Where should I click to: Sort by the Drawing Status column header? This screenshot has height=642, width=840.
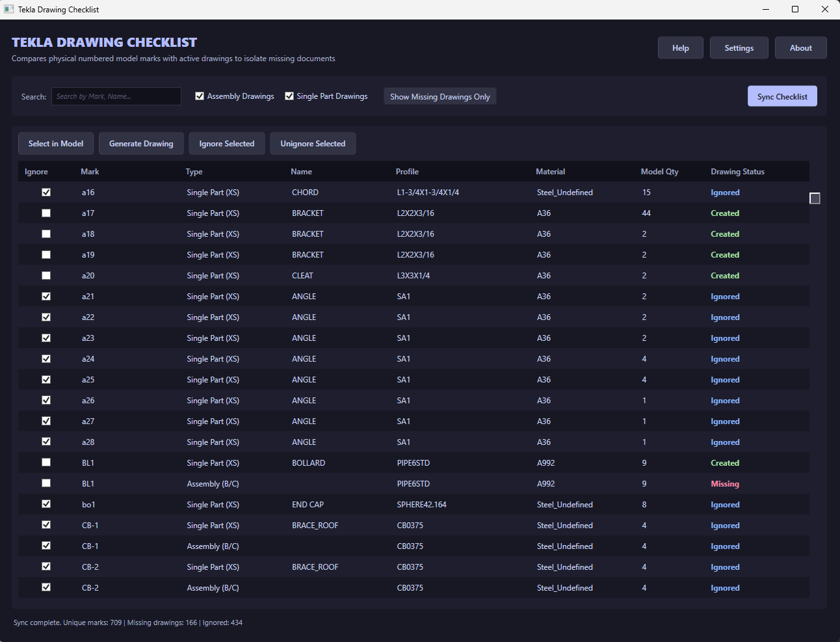737,172
